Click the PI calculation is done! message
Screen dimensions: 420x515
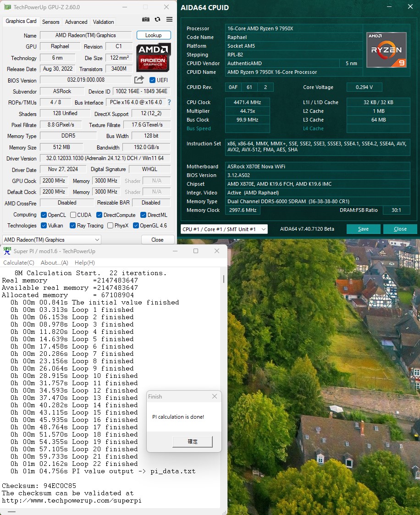(178, 417)
